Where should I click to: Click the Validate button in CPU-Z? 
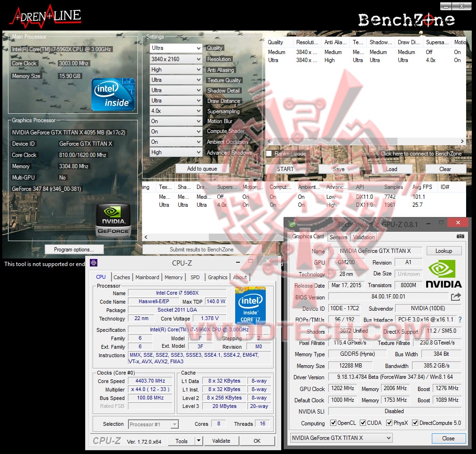221,441
